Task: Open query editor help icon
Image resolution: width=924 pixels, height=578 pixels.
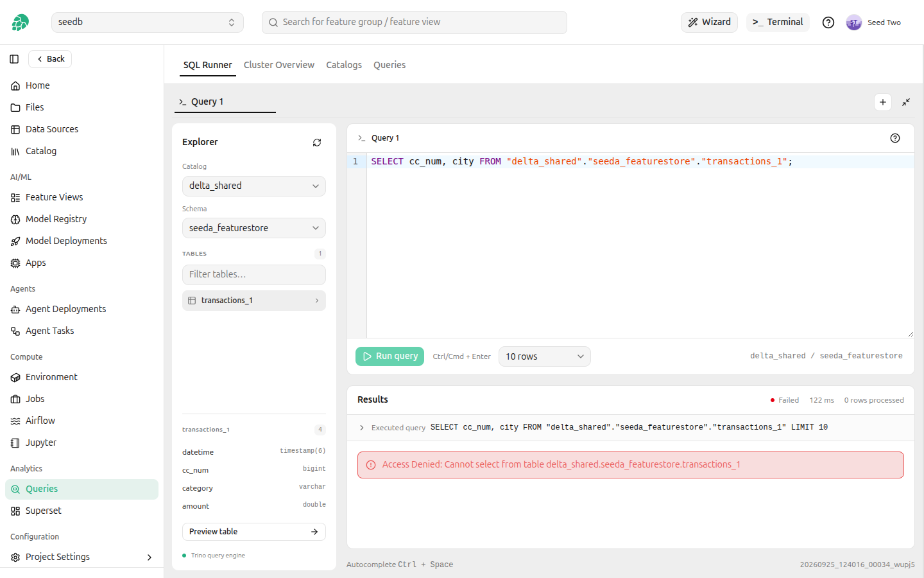Action: [x=895, y=138]
